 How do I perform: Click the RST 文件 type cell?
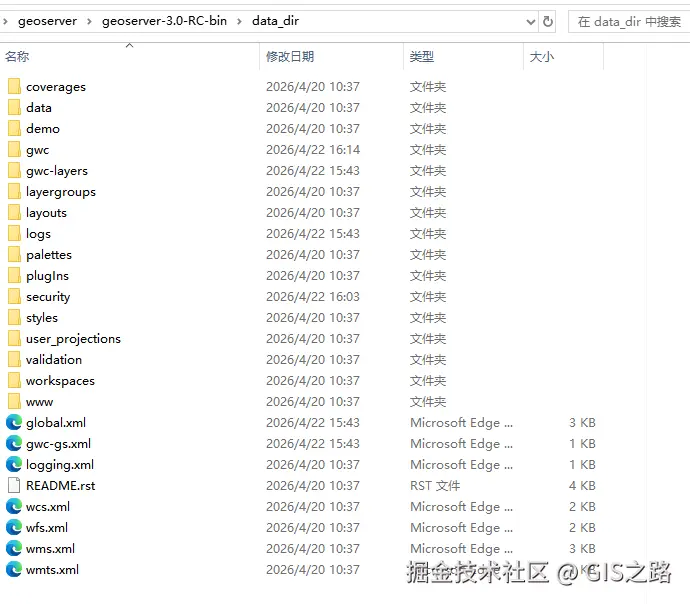435,486
